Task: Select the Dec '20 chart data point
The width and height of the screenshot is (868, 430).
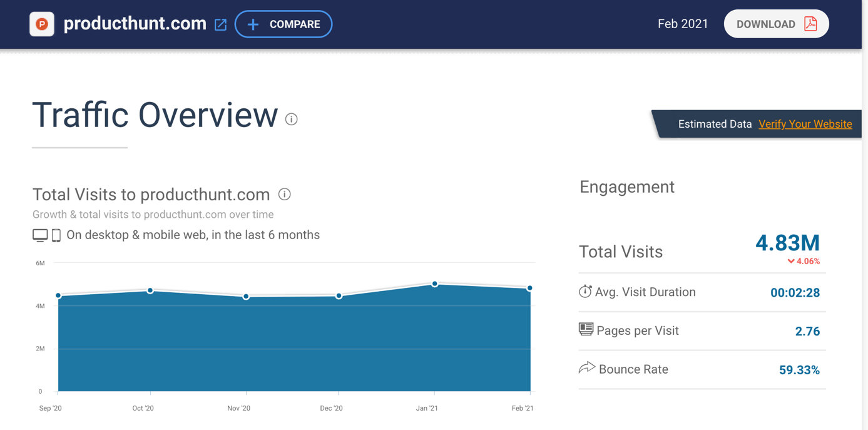Action: [x=339, y=296]
